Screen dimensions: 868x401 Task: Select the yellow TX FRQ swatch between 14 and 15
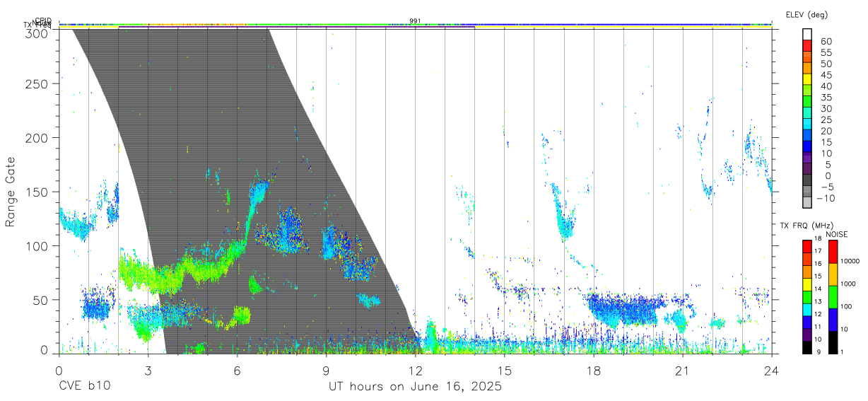click(807, 284)
